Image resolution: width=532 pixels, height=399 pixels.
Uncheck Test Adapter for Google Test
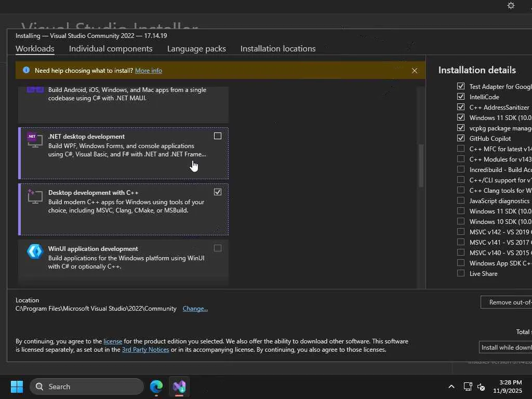460,86
